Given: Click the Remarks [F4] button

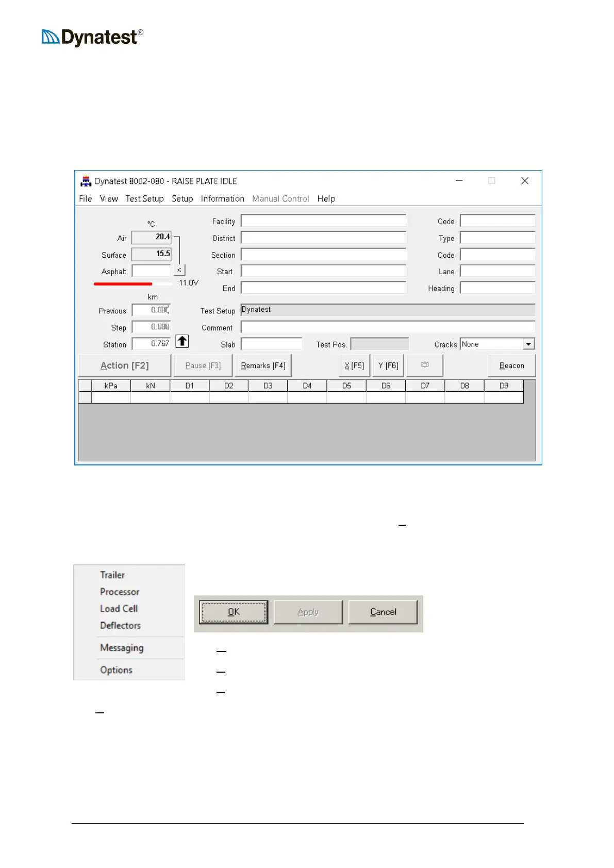Looking at the screenshot, I should point(263,365).
